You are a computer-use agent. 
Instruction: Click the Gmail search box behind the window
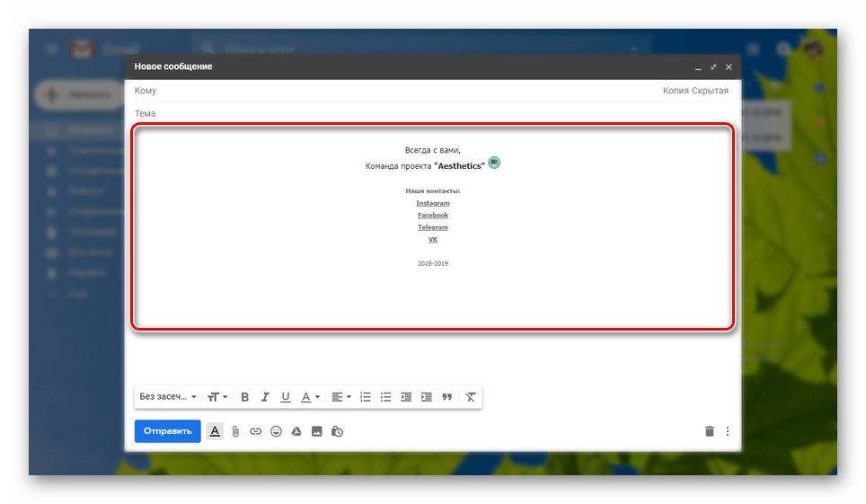click(x=422, y=49)
